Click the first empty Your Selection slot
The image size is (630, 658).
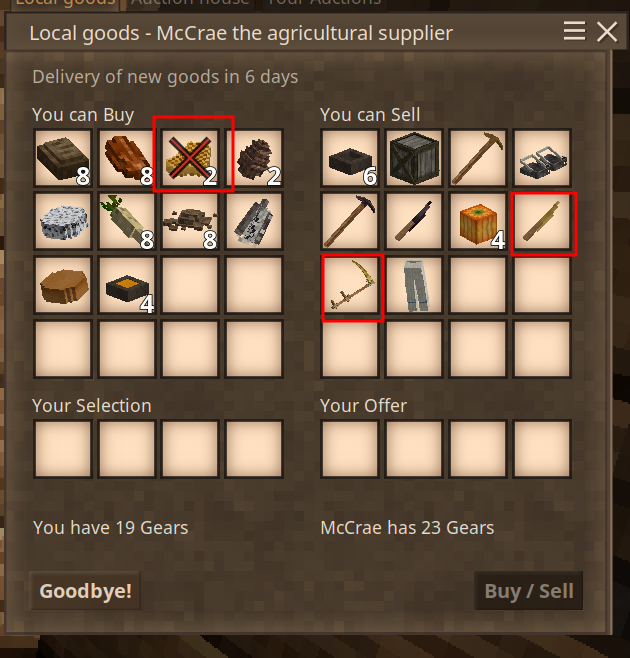pyautogui.click(x=63, y=449)
